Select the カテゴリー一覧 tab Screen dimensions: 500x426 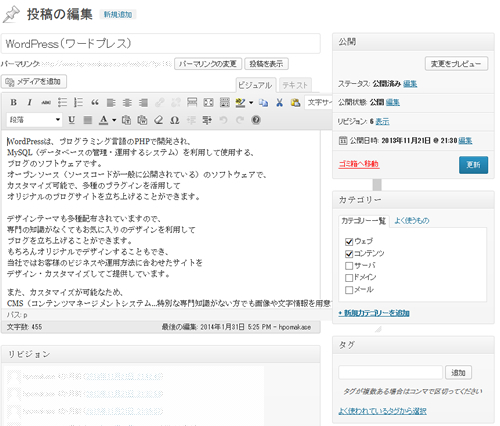pos(363,221)
